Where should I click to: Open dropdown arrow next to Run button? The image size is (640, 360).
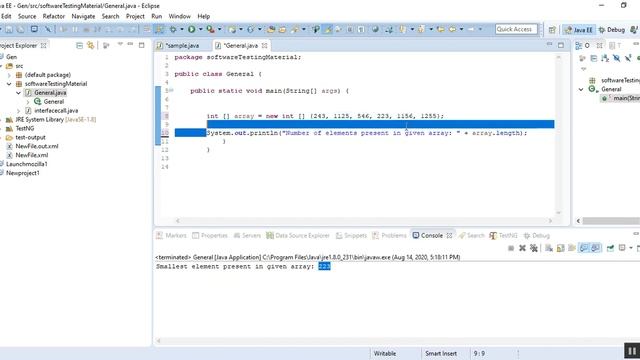pyautogui.click(x=200, y=29)
